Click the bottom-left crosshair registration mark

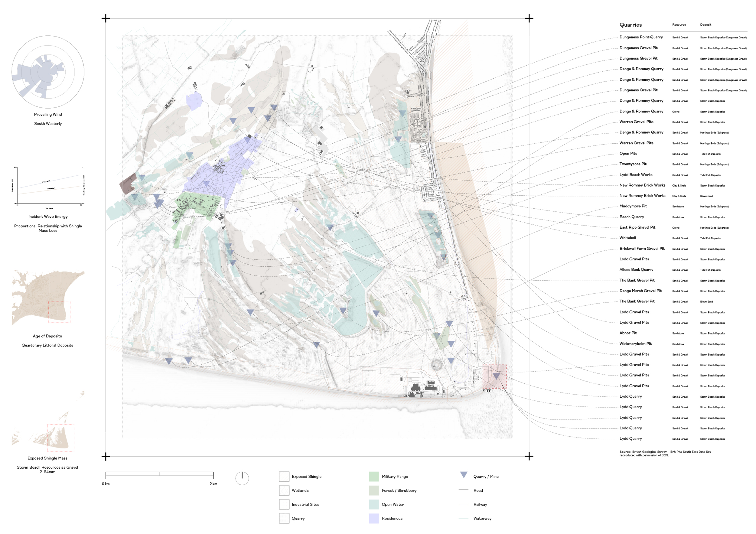[106, 456]
